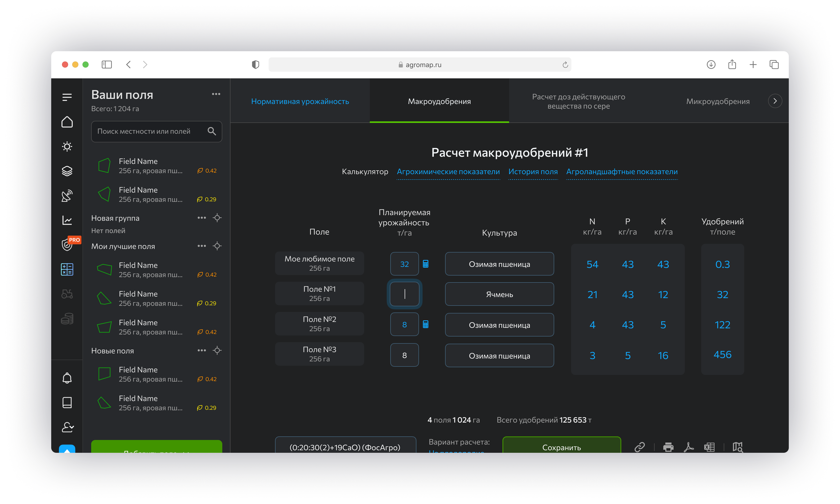Image resolution: width=840 pixels, height=504 pixels.
Task: Open Агроландшафтные показатели link
Action: point(622,172)
